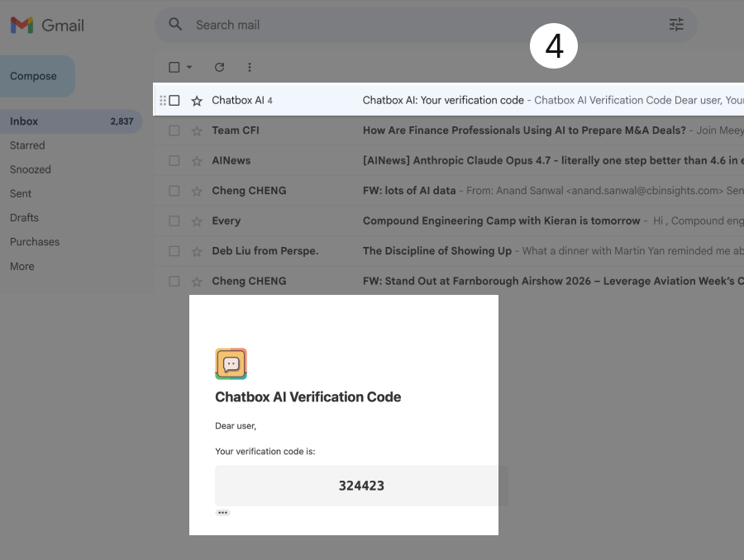Viewport: 744px width, 560px height.
Task: Toggle the select-all checkbox
Action: 174,68
